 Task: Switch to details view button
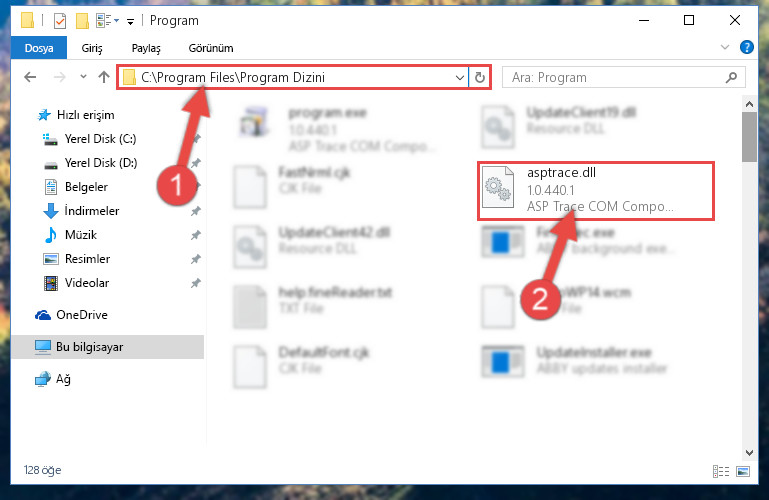click(720, 471)
